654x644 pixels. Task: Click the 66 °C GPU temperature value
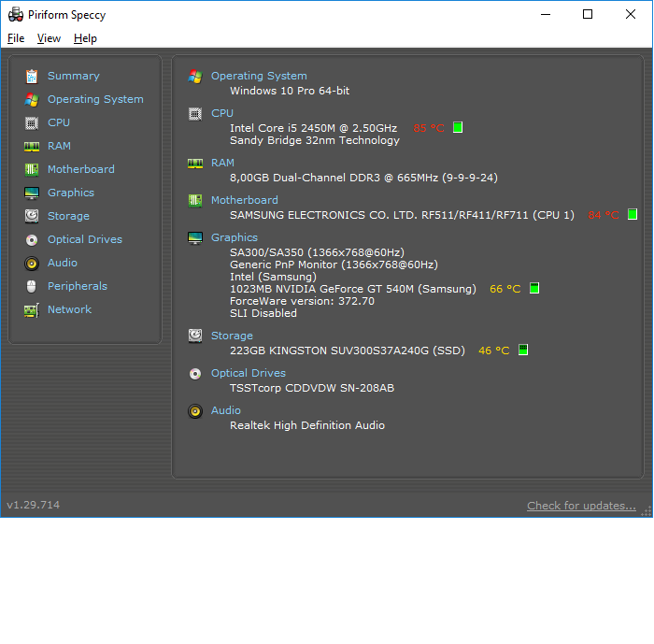[x=505, y=289]
